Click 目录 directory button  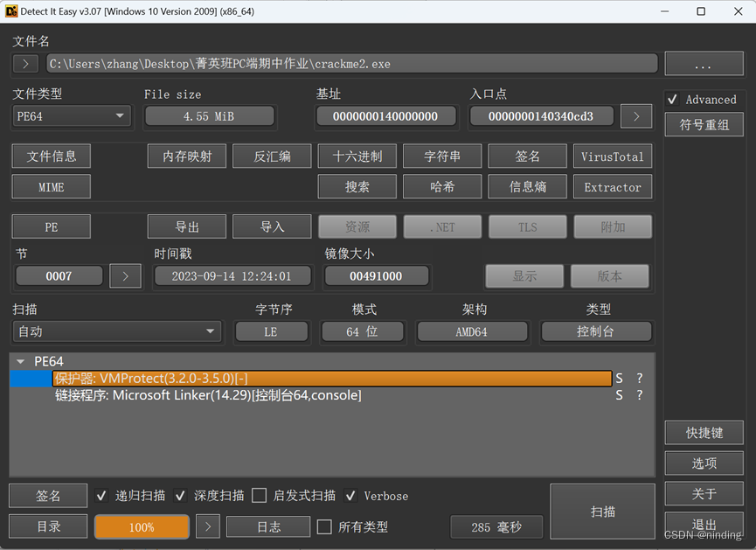(48, 526)
